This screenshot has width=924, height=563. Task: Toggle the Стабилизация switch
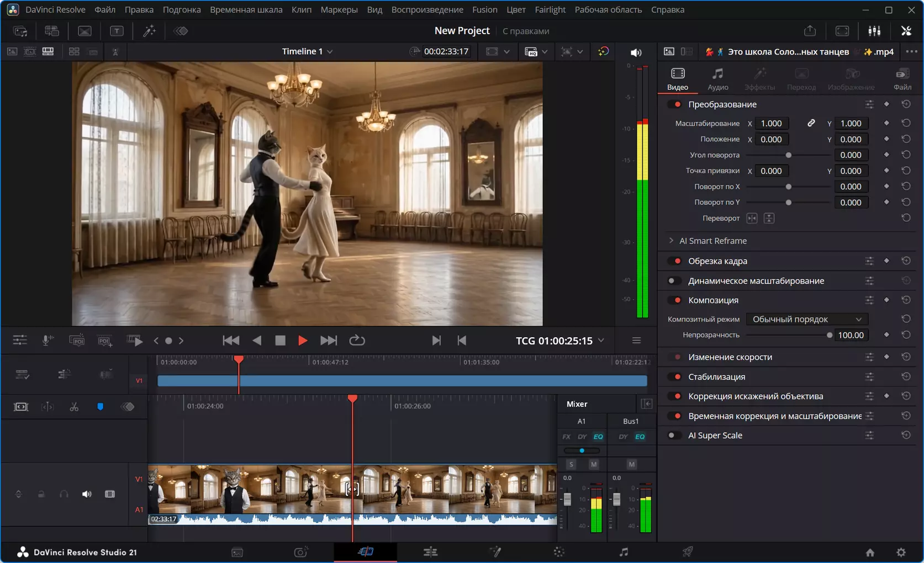[674, 377]
